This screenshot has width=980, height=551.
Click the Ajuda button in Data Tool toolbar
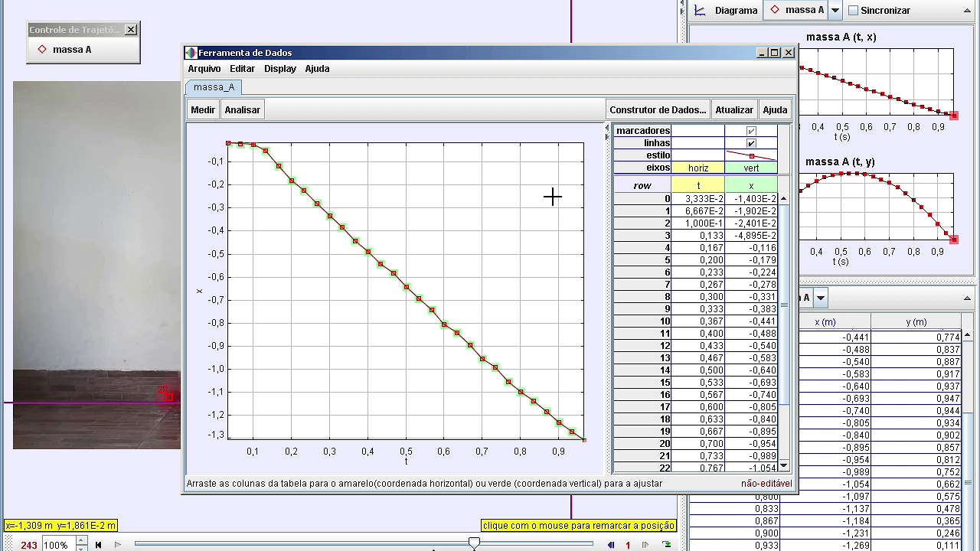click(x=775, y=109)
